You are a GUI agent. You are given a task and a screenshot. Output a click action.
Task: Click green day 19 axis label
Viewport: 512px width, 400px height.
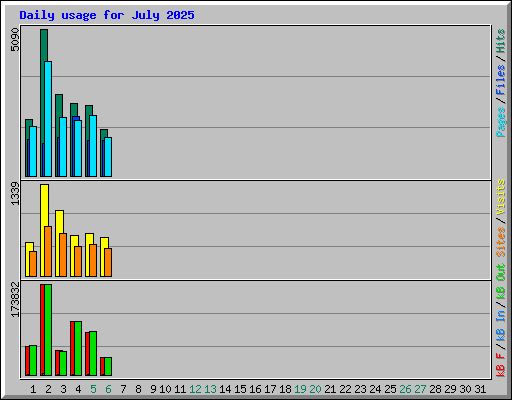pos(300,389)
